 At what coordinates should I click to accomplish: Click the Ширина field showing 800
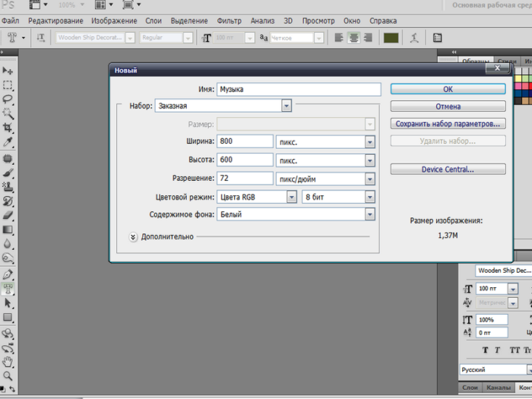(x=245, y=141)
